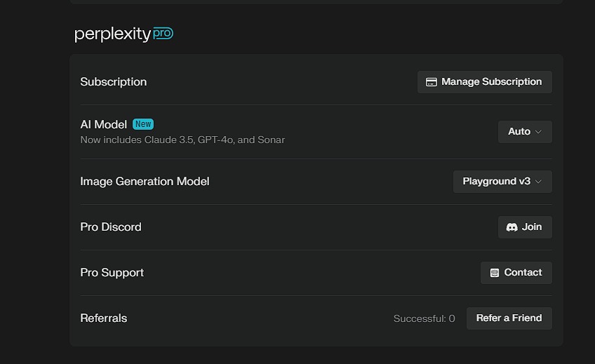The image size is (595, 364).
Task: Contact Pro Support
Action: tap(516, 273)
